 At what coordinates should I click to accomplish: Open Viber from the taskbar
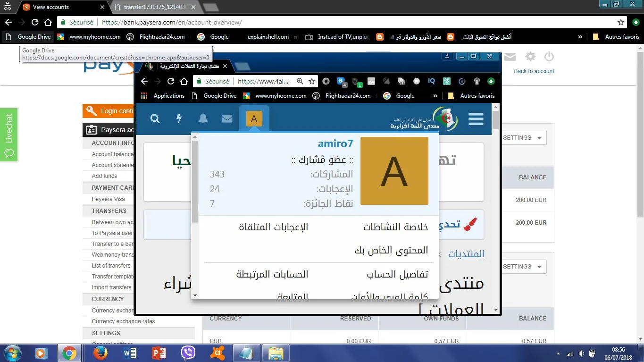(188, 353)
